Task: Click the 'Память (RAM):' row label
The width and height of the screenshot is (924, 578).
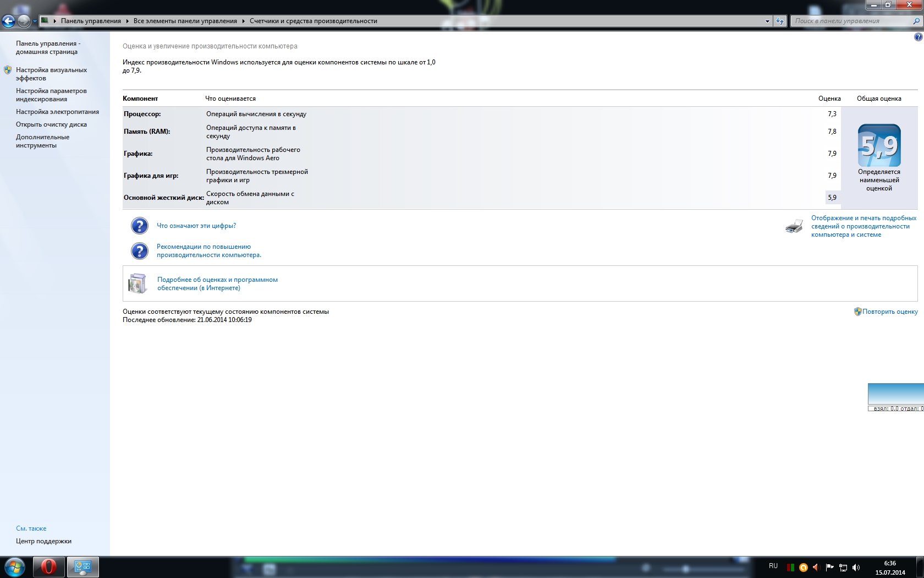Action: coord(147,132)
